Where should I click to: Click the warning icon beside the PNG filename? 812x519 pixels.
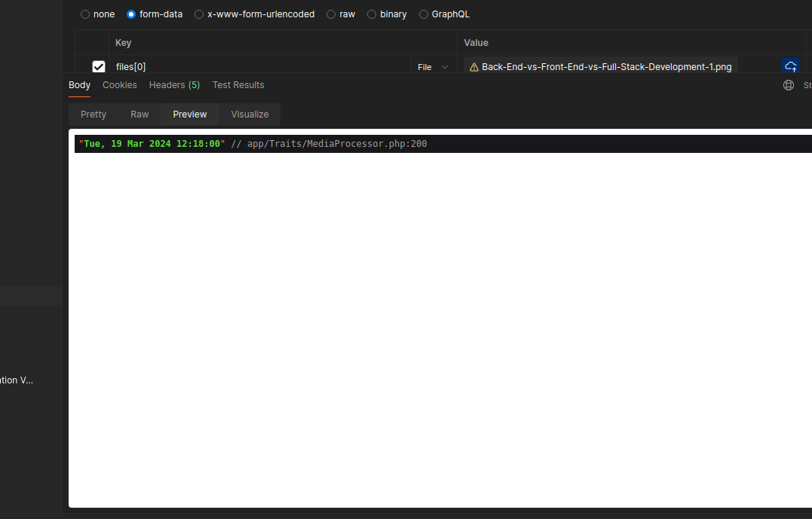[474, 67]
